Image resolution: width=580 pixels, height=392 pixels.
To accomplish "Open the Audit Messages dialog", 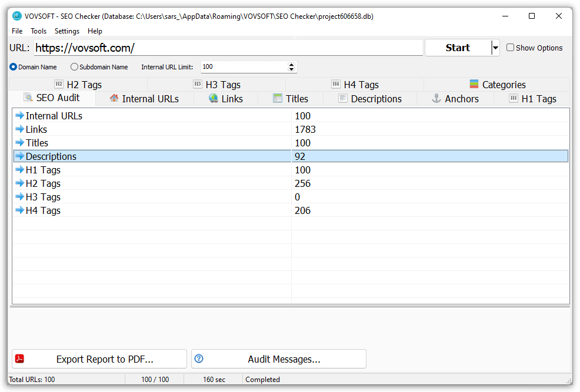I will pyautogui.click(x=279, y=359).
